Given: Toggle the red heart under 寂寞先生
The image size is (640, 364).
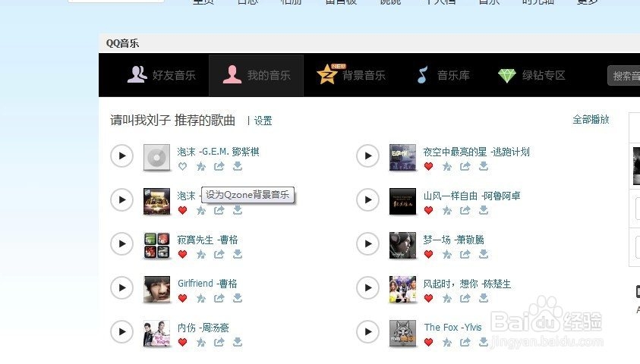Looking at the screenshot, I should tap(182, 254).
